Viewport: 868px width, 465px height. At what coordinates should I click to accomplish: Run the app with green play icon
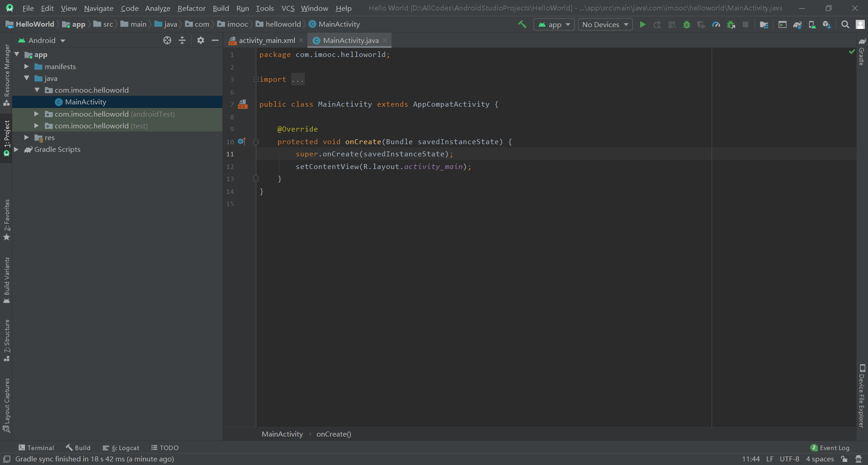pyautogui.click(x=642, y=24)
